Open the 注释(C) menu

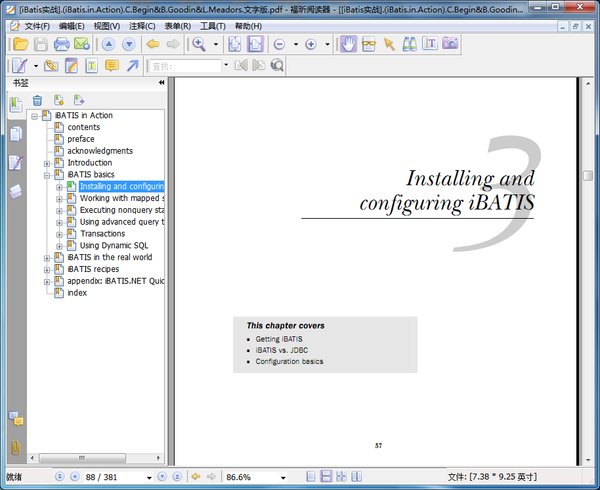pos(142,26)
